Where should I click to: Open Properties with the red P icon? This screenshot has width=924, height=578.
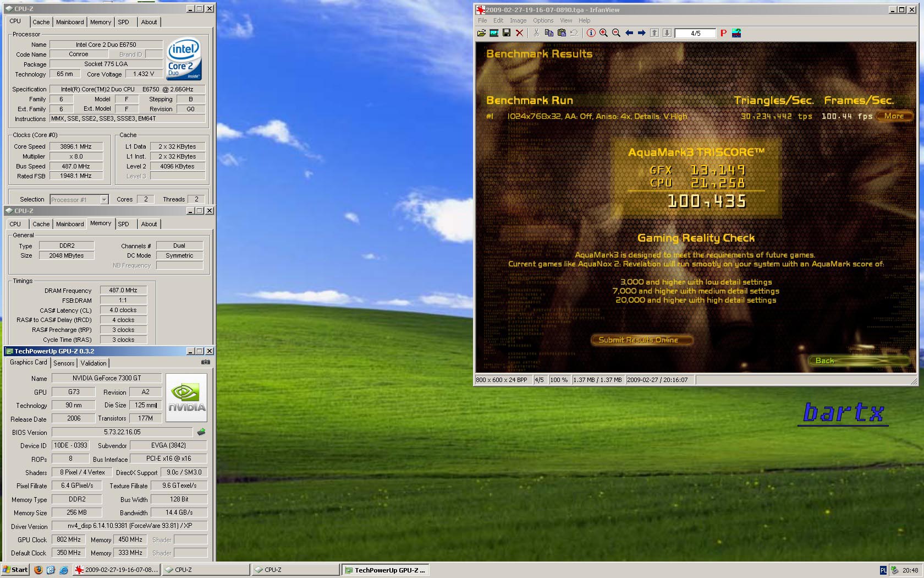tap(724, 33)
